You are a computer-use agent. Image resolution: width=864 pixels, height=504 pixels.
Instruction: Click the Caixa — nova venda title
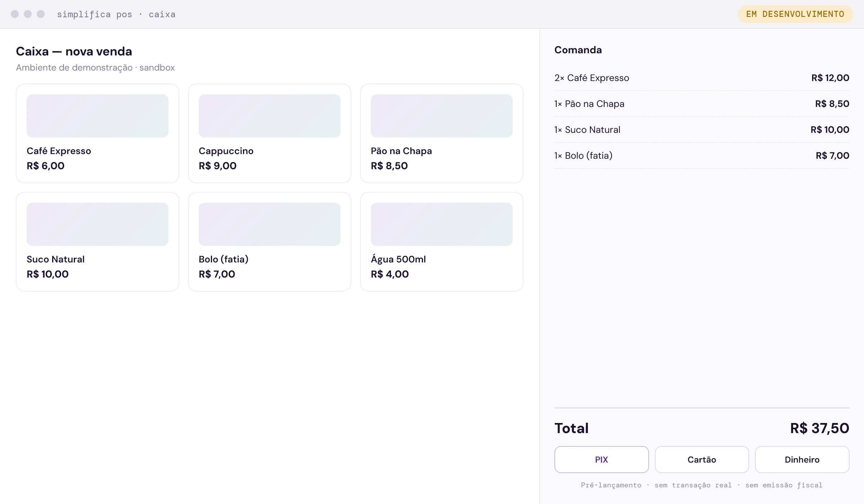coord(74,51)
